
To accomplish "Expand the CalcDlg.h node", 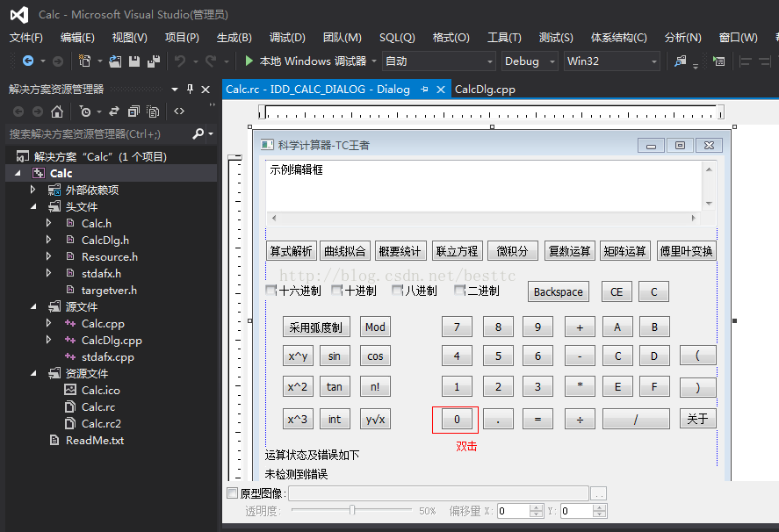I will (48, 240).
